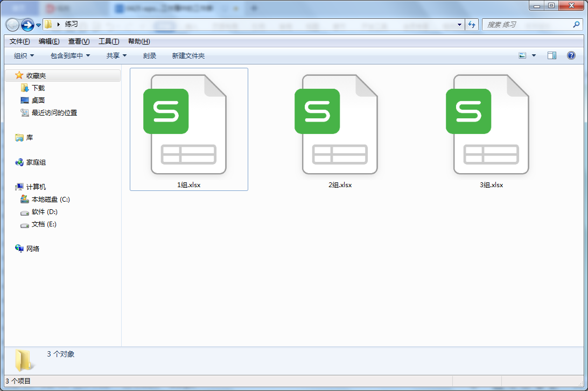Click the 桌面 monitor icon
The height and width of the screenshot is (391, 588).
[25, 101]
